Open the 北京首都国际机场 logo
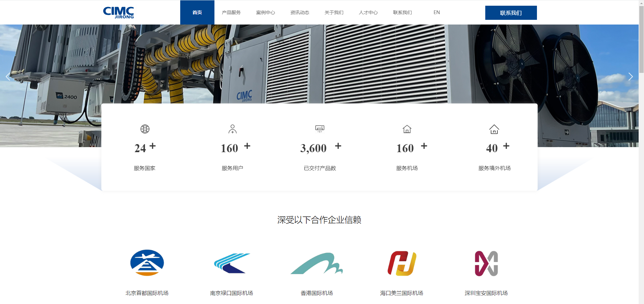The height and width of the screenshot is (304, 644). click(147, 263)
